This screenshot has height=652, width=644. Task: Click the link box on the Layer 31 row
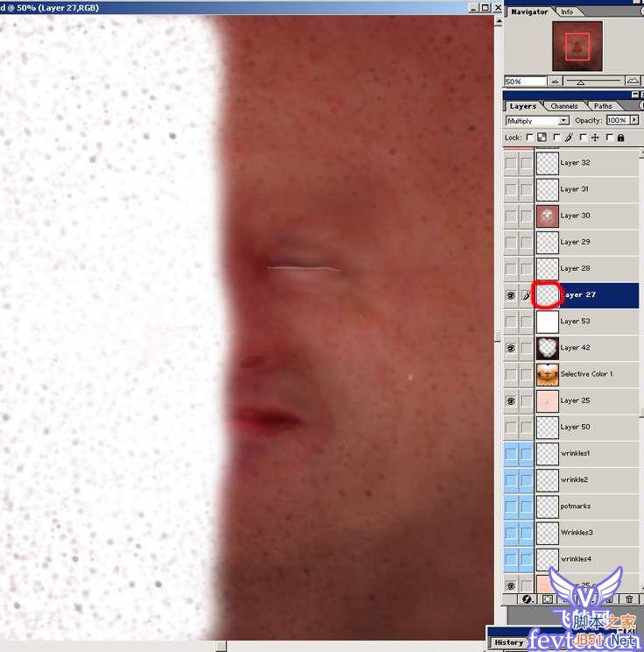[527, 189]
